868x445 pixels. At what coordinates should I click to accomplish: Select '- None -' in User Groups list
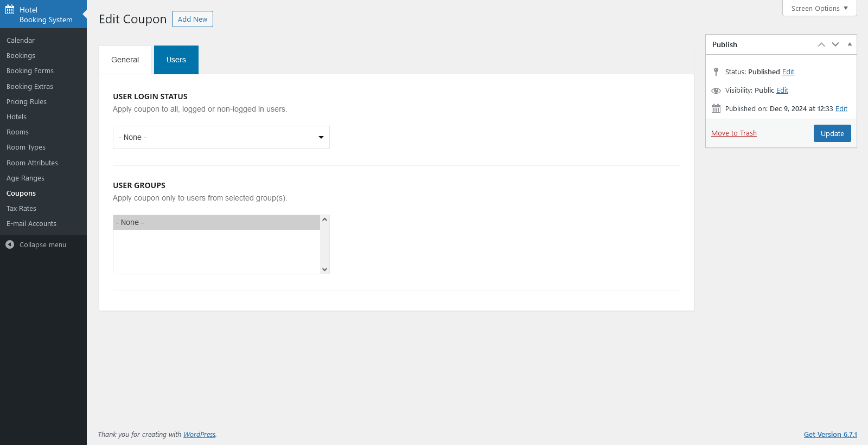click(216, 222)
